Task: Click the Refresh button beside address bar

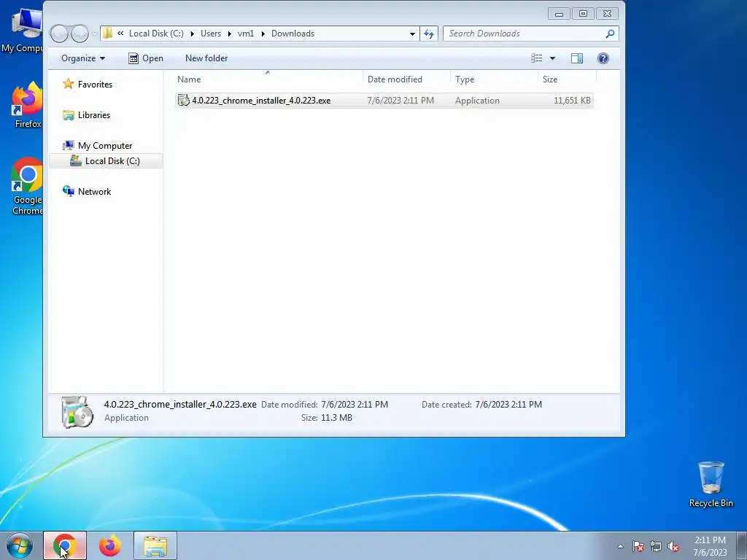Action: tap(429, 34)
